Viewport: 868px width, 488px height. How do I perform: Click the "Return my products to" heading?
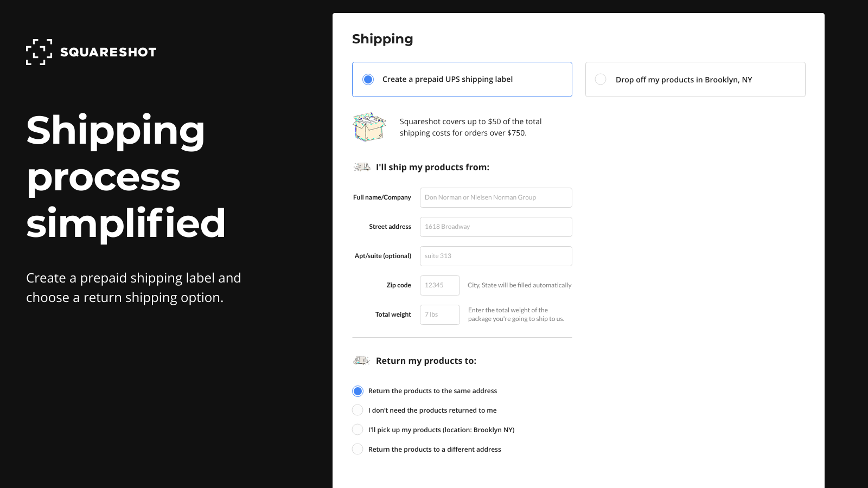tap(427, 360)
